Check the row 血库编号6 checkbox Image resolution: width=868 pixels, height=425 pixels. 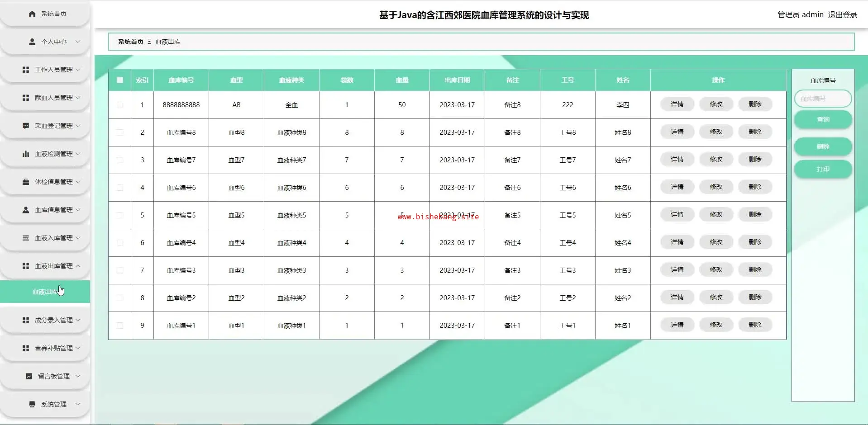click(x=120, y=188)
